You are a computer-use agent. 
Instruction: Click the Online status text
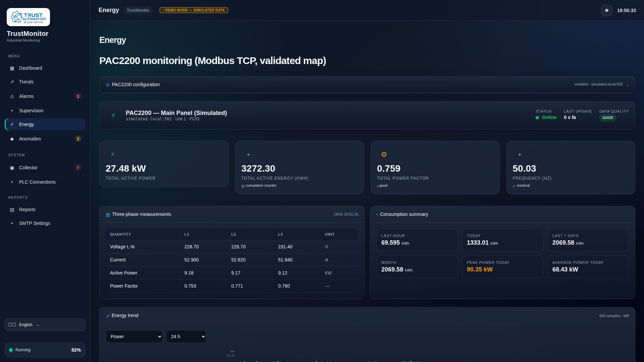[549, 117]
